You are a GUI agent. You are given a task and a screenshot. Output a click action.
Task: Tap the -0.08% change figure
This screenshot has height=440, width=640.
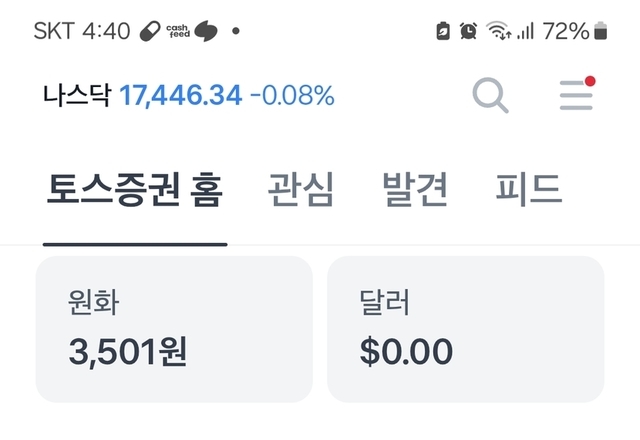pos(292,96)
